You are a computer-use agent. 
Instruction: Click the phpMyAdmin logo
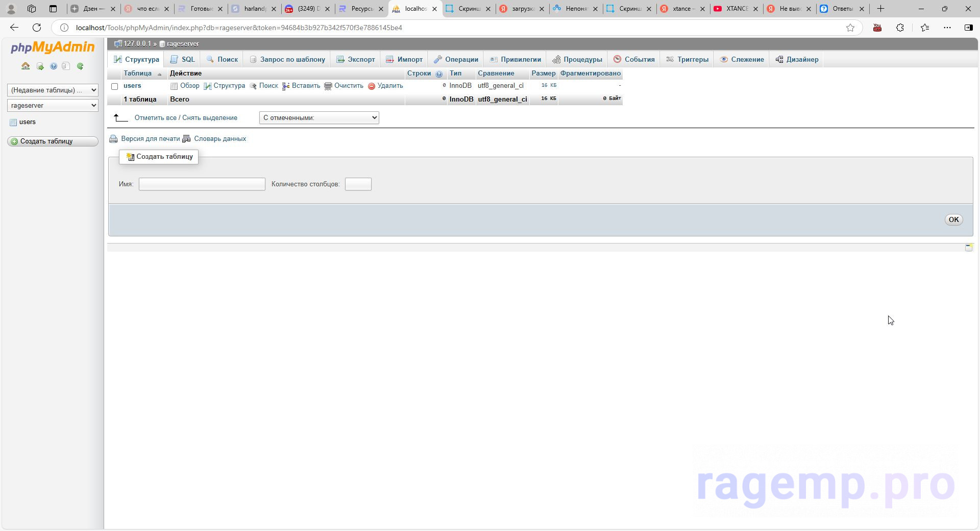(53, 47)
